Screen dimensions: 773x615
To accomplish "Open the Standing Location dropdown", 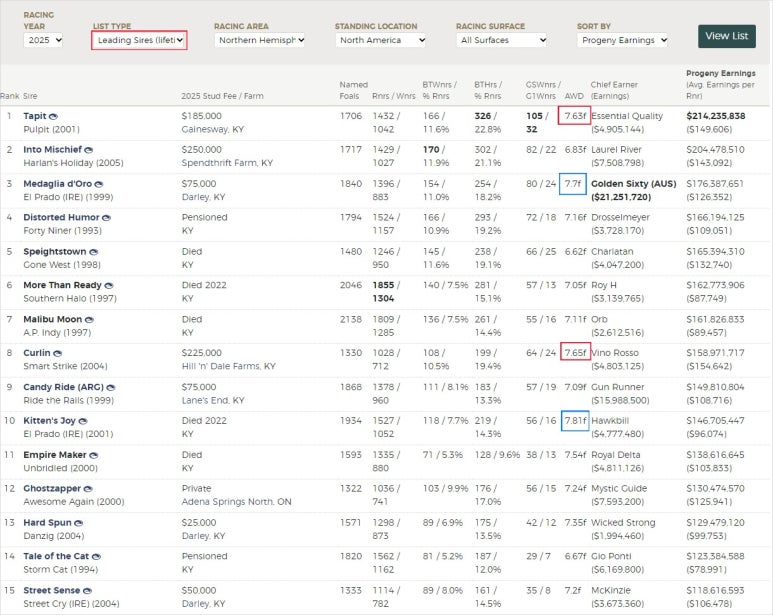I will click(381, 40).
